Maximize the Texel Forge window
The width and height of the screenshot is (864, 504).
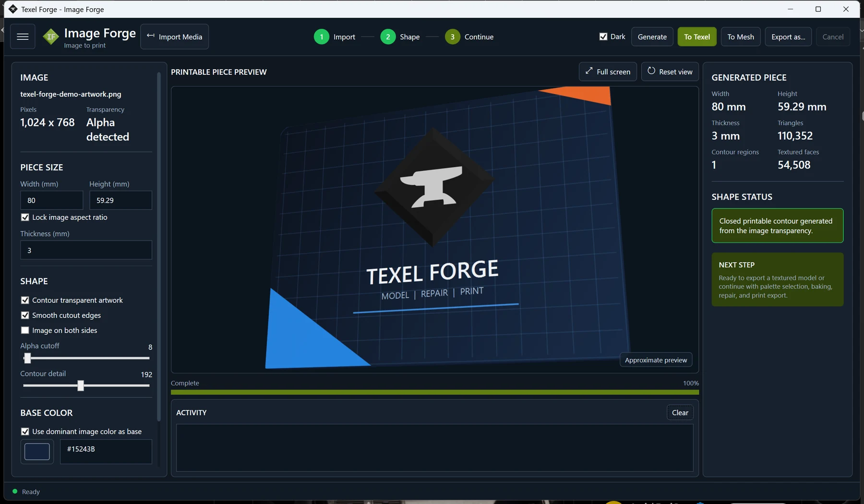point(818,9)
